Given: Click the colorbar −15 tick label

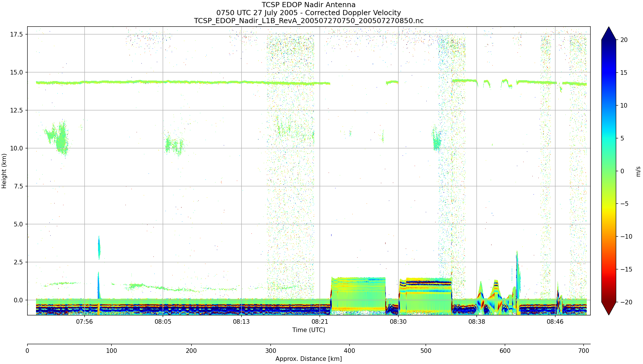Looking at the screenshot, I should (x=626, y=269).
